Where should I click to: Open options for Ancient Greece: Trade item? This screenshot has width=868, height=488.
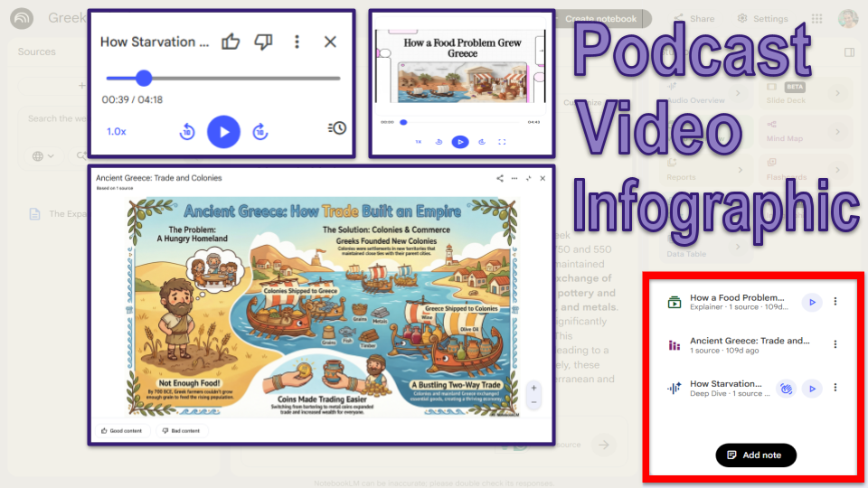pos(835,344)
